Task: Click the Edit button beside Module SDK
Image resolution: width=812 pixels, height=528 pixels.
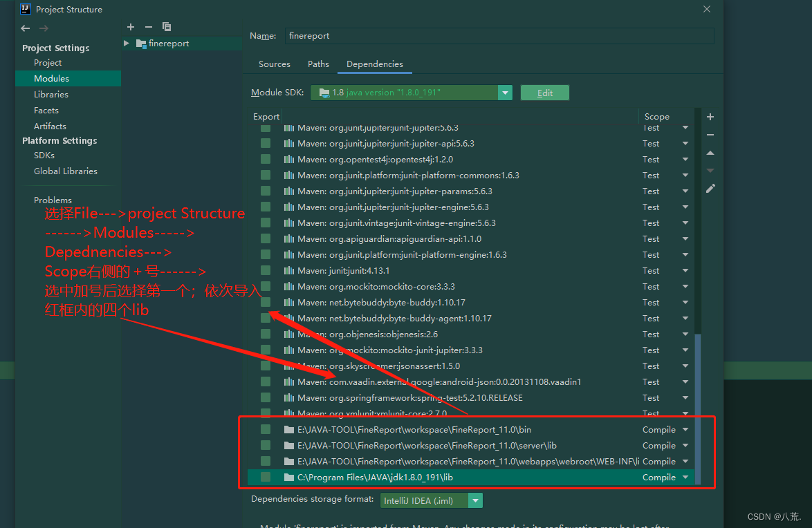Action: pos(545,93)
